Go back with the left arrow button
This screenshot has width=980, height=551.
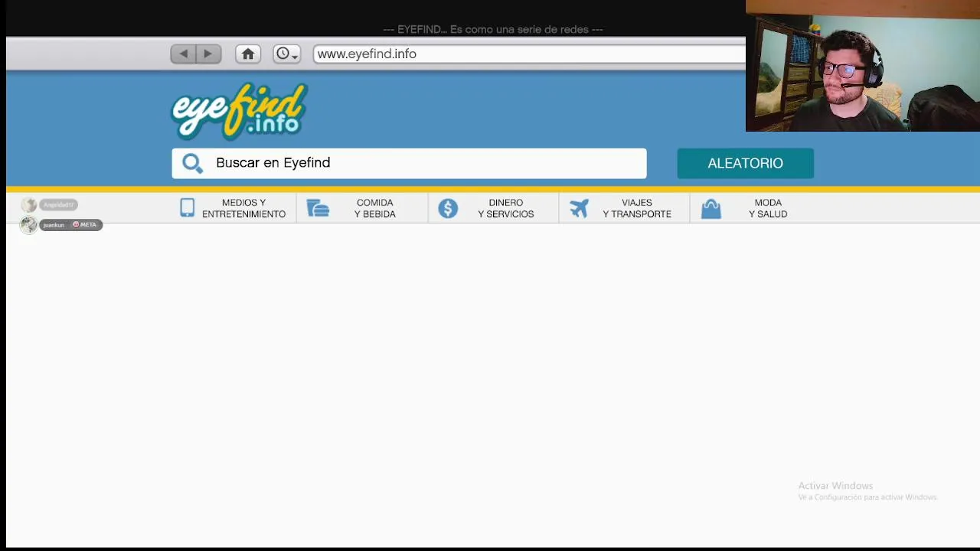coord(184,54)
